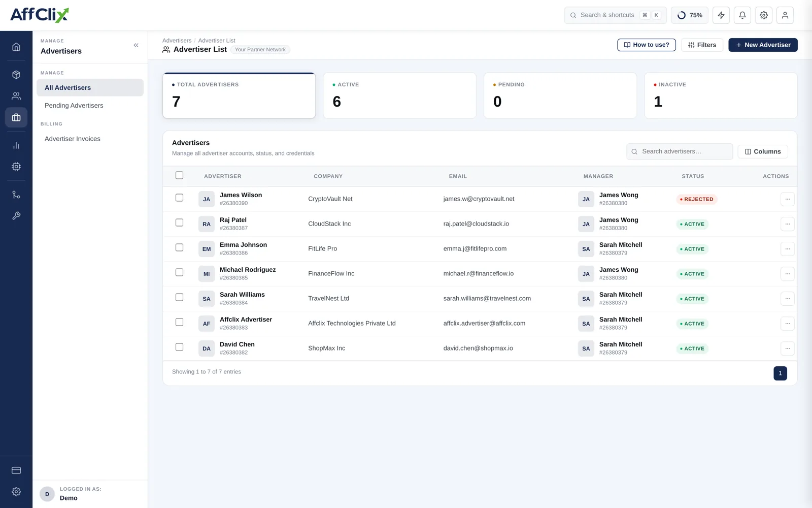The height and width of the screenshot is (508, 812).
Task: Open the chip Automation sidebar icon
Action: 16,167
